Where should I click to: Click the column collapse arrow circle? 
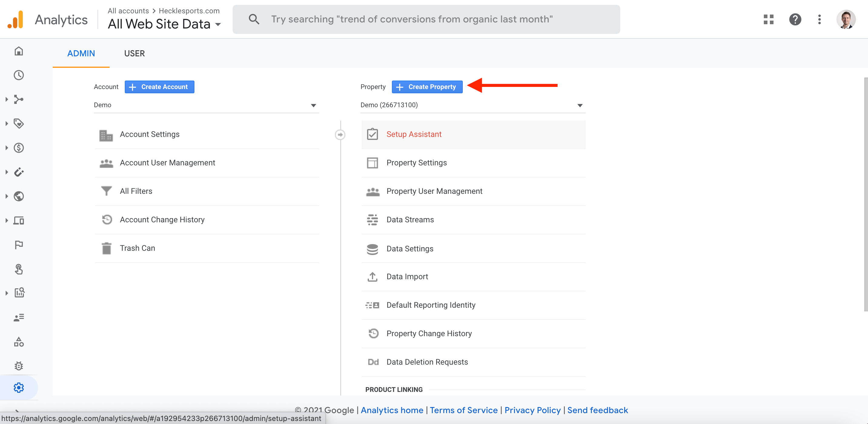tap(340, 135)
